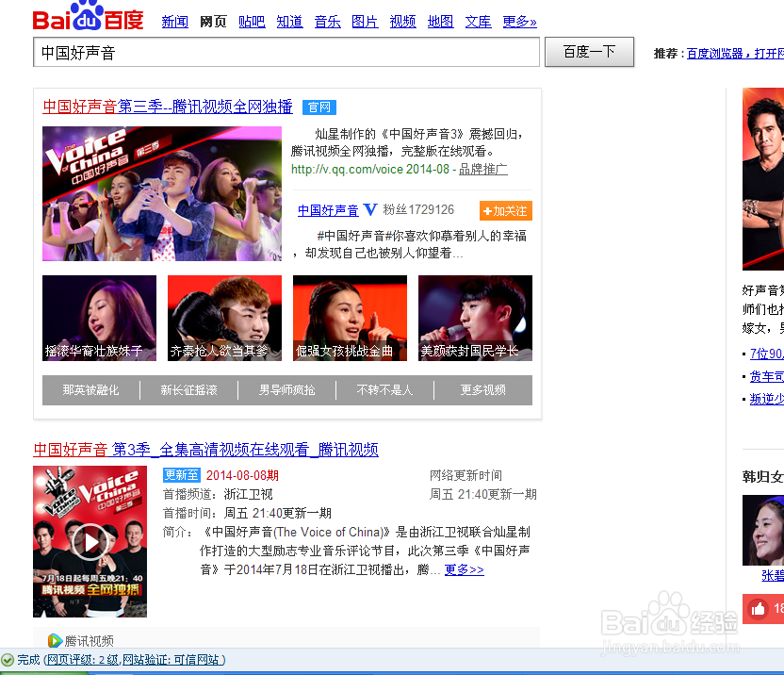Open the sidebar mentor photo at top right
Viewport: 784px width, 675px height.
click(x=763, y=178)
